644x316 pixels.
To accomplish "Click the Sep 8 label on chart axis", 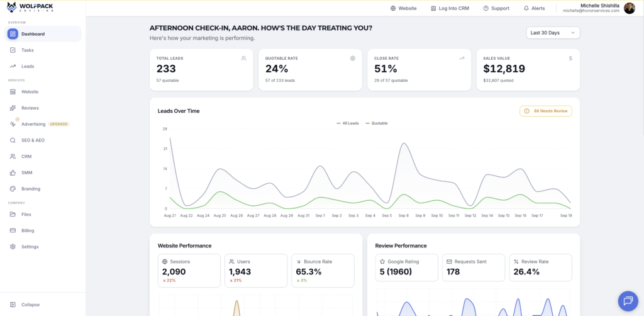I will click(403, 215).
